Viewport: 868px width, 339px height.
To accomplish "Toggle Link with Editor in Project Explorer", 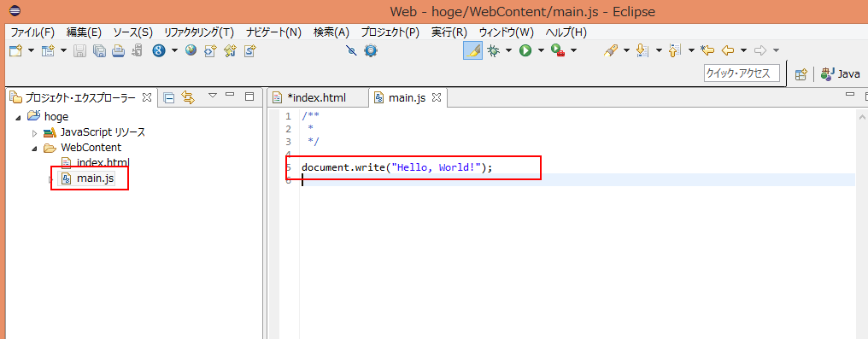I will click(188, 98).
